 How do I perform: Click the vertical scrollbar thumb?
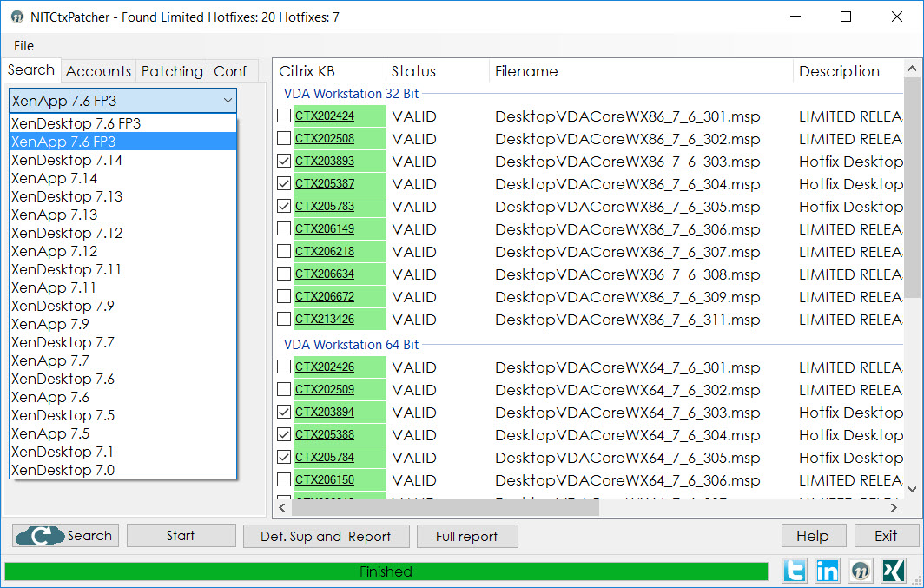[x=912, y=189]
